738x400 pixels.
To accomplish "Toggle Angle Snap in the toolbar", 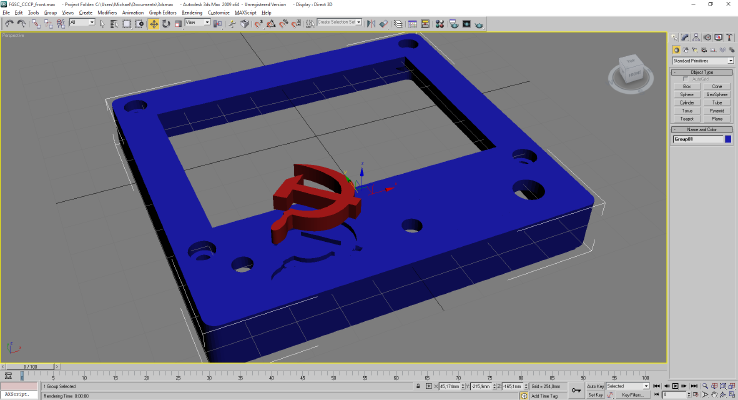I will pos(271,24).
